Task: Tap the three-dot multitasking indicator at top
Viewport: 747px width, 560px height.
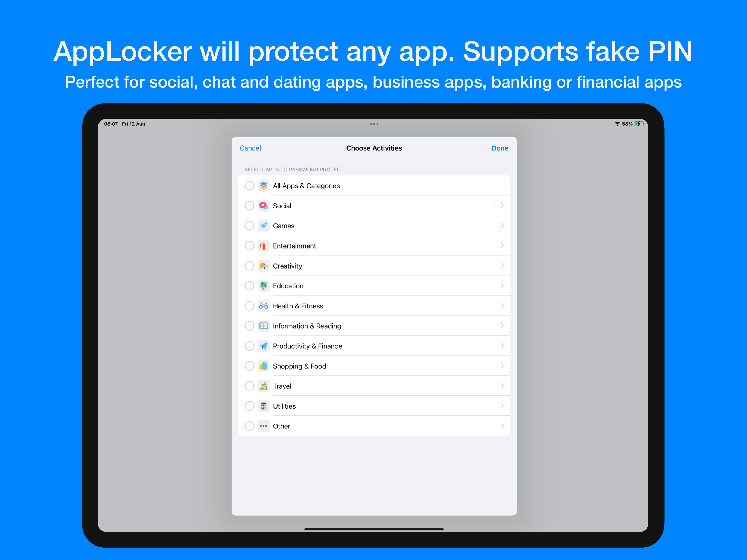Action: (374, 124)
